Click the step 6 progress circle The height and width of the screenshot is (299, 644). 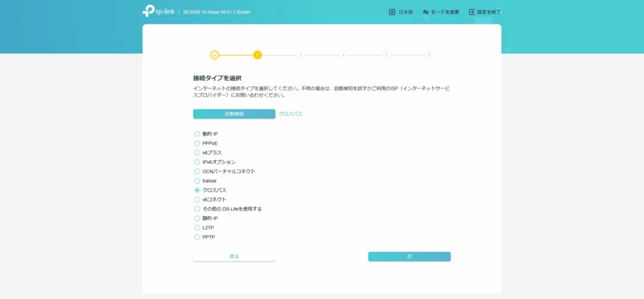430,55
